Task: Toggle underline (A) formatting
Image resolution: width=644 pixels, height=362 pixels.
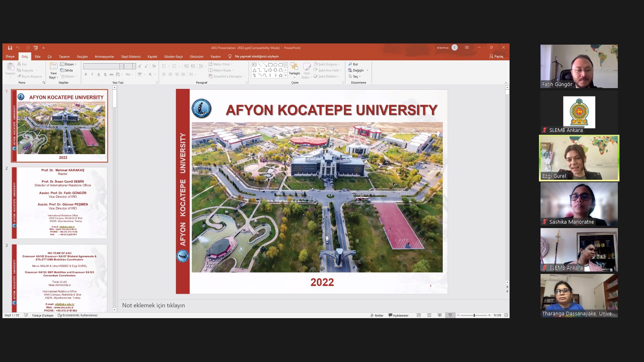Action: pos(99,74)
